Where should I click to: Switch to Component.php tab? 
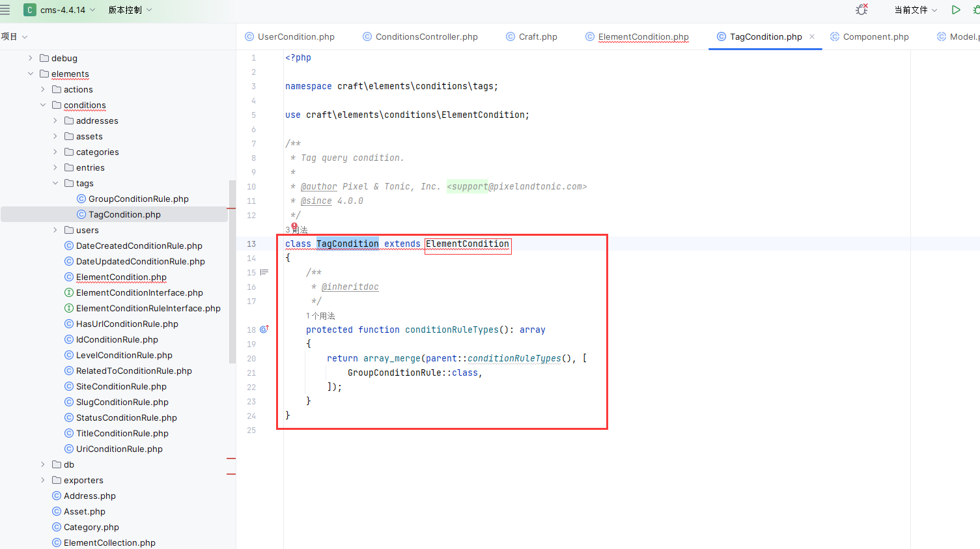pyautogui.click(x=869, y=36)
